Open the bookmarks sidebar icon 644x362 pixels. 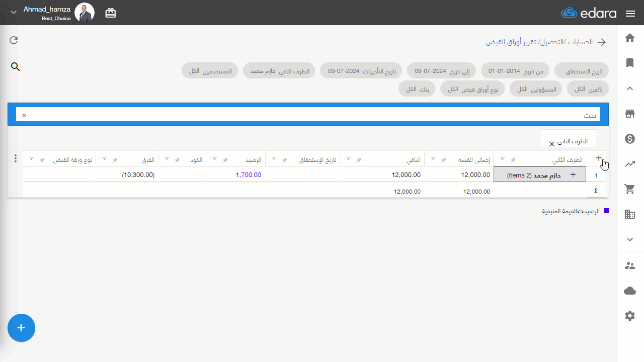[x=630, y=63]
